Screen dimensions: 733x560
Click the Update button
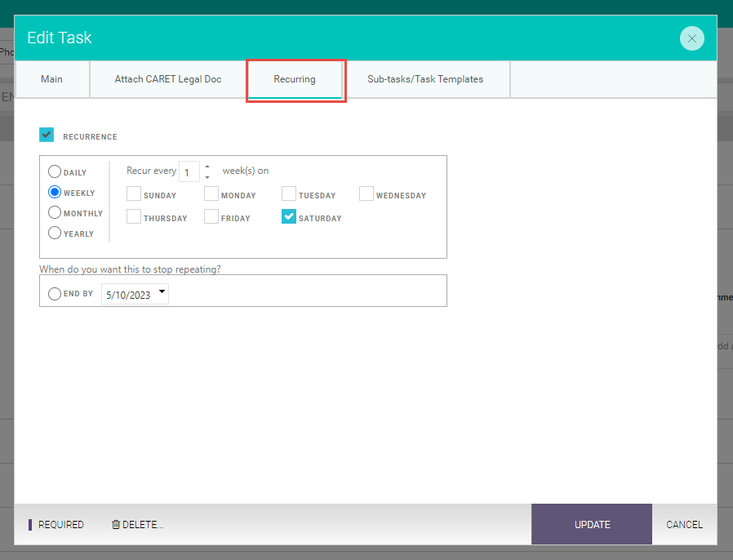pyautogui.click(x=592, y=524)
